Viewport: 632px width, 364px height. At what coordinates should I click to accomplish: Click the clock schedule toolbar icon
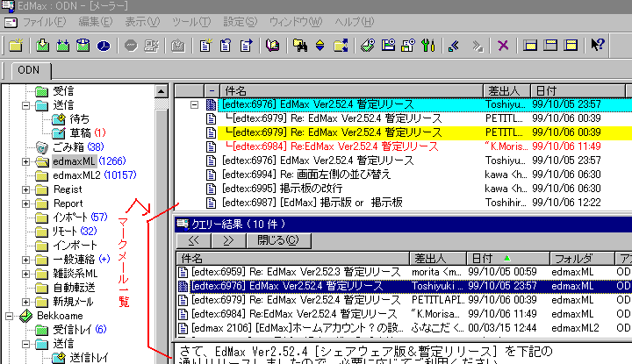point(104,46)
